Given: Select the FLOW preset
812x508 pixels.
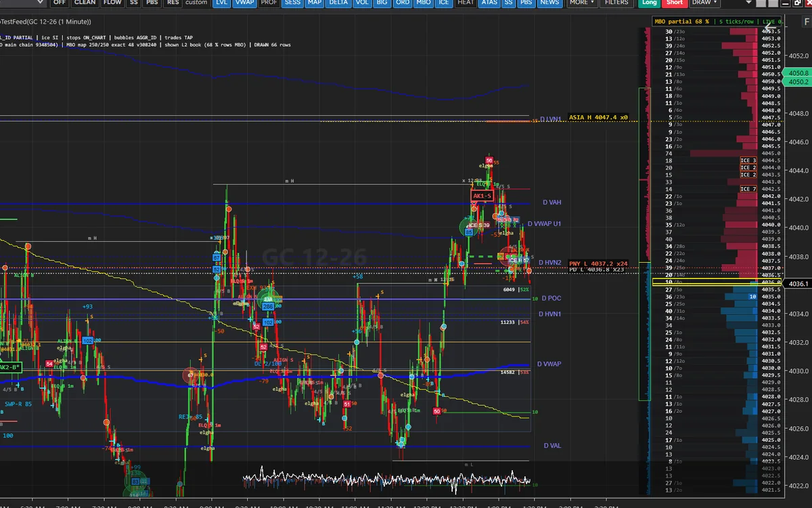Looking at the screenshot, I should pos(112,3).
